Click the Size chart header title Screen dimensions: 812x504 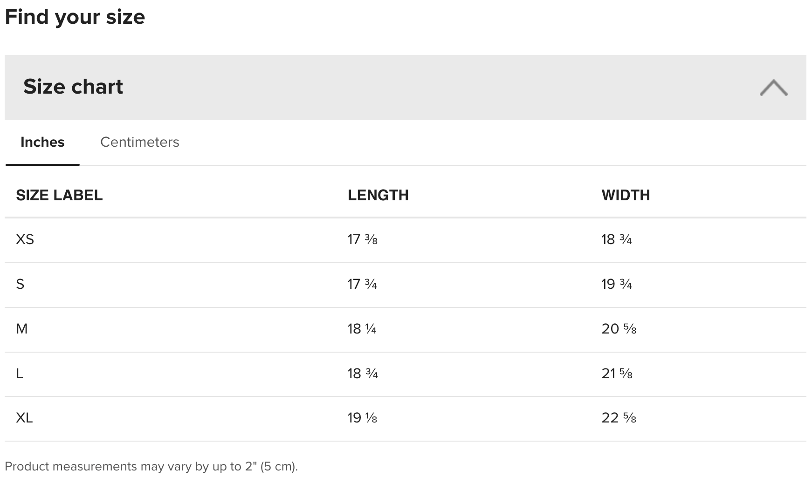tap(73, 87)
